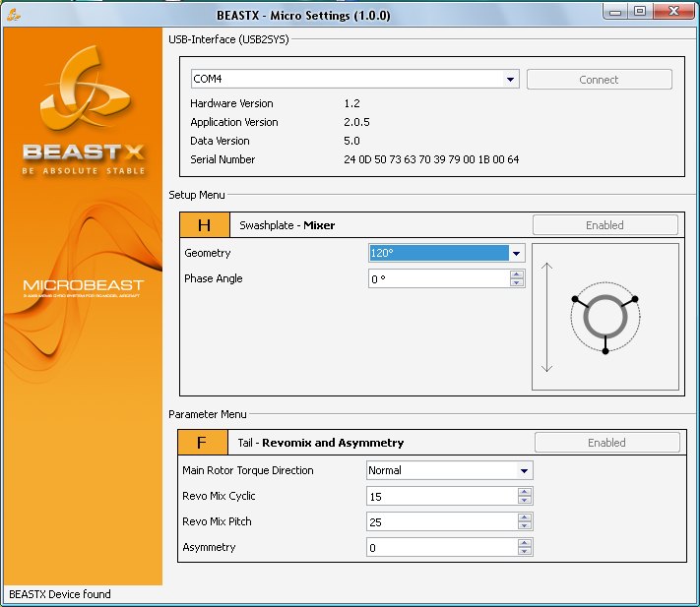Click 'Tail - Revomix and Asymmetry' heading
The image size is (700, 607).
click(321, 443)
